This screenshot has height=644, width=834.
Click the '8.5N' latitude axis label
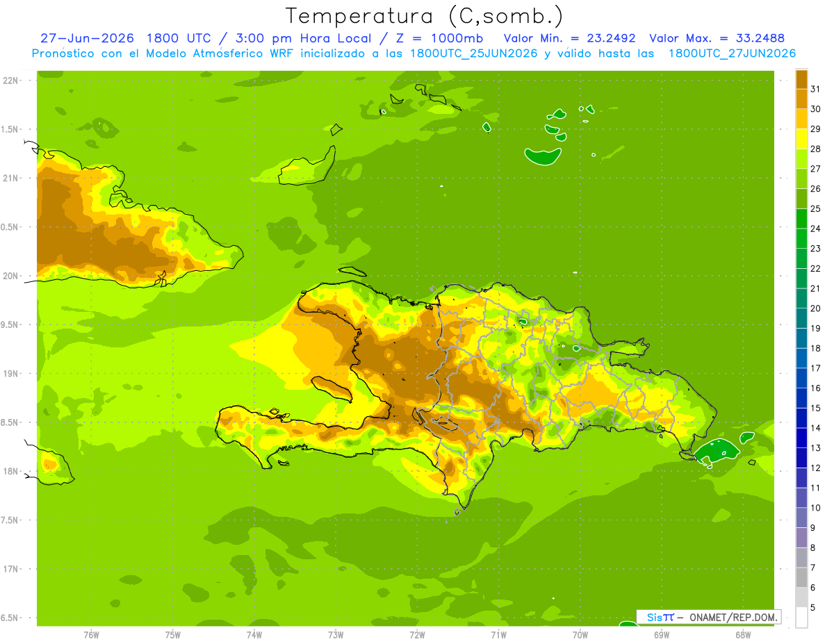10,422
